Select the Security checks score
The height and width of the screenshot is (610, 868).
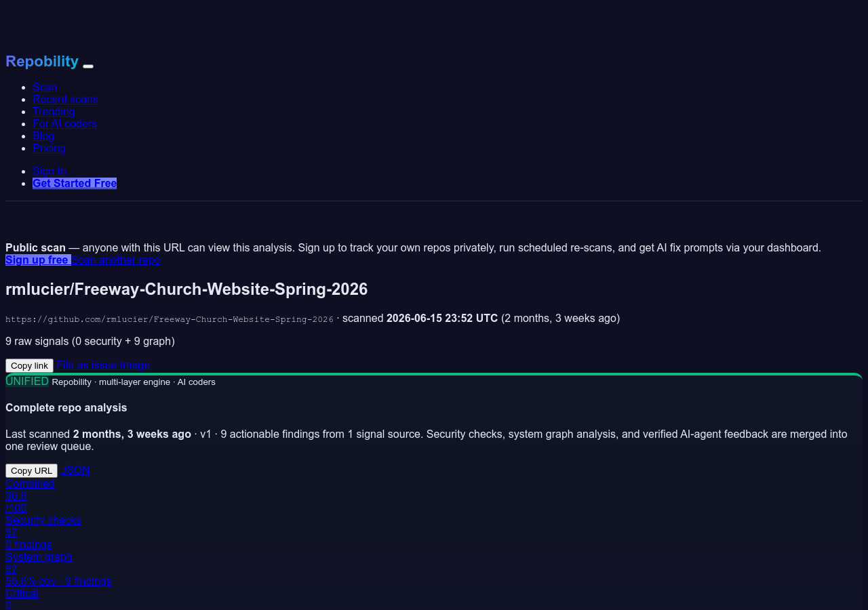(x=43, y=520)
